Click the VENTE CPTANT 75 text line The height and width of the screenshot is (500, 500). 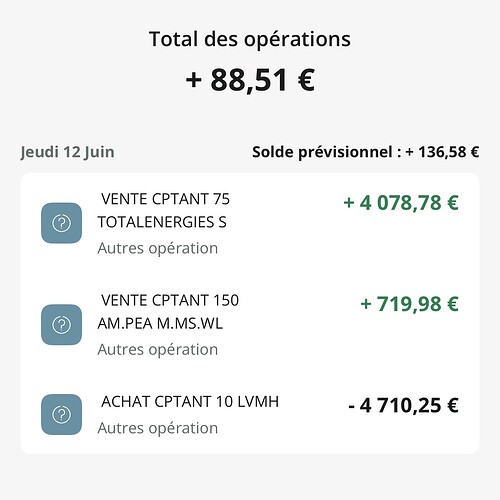(x=166, y=199)
